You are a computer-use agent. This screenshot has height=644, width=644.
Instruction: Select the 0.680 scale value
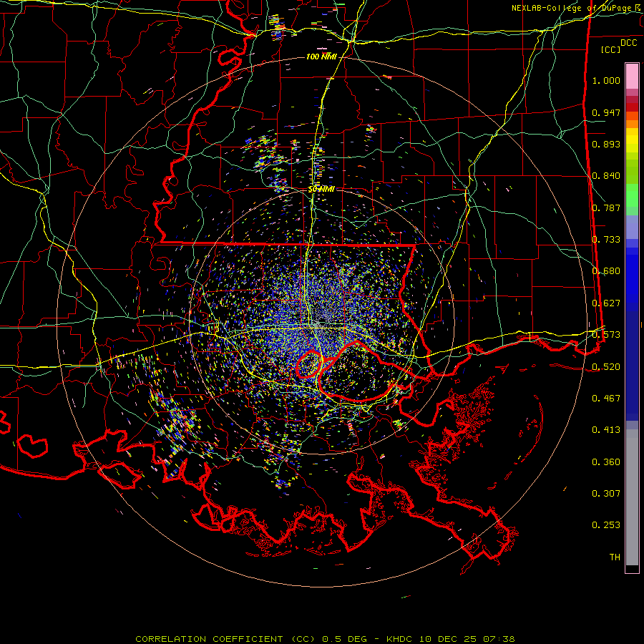(x=606, y=271)
